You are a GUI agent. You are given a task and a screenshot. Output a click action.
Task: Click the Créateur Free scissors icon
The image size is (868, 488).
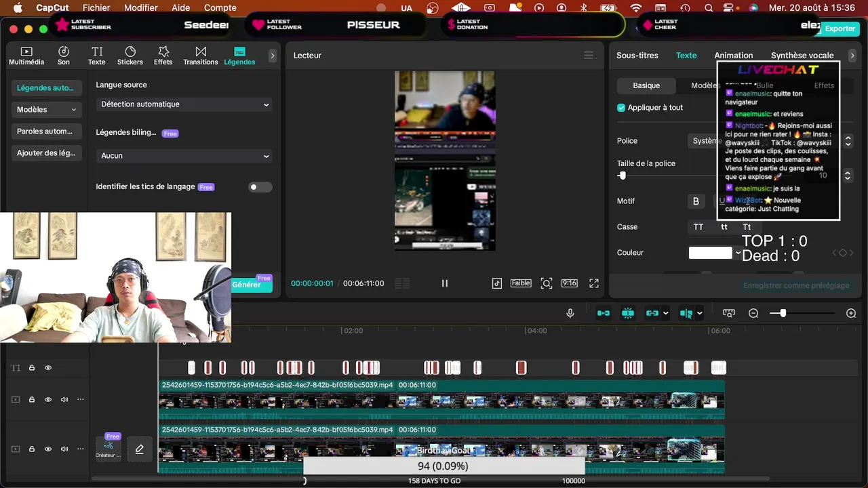(108, 447)
